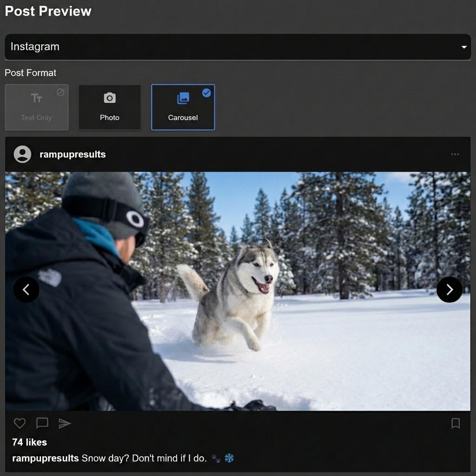Open the three-dot post options menu
This screenshot has width=476, height=476.
(454, 154)
